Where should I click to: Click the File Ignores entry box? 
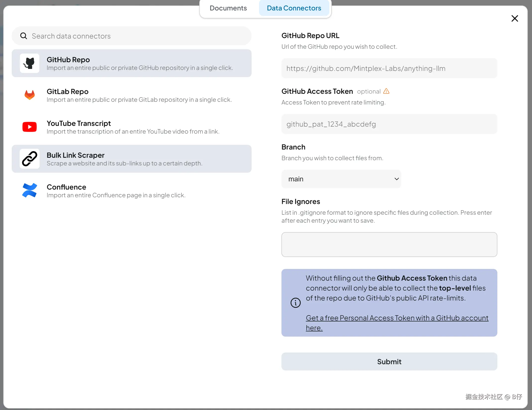click(x=389, y=245)
